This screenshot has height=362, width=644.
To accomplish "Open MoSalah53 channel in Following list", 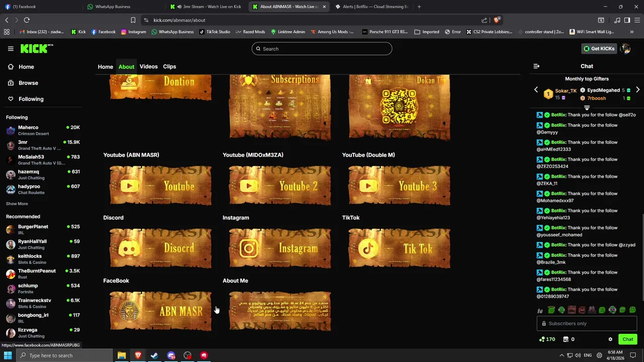I will (x=43, y=160).
